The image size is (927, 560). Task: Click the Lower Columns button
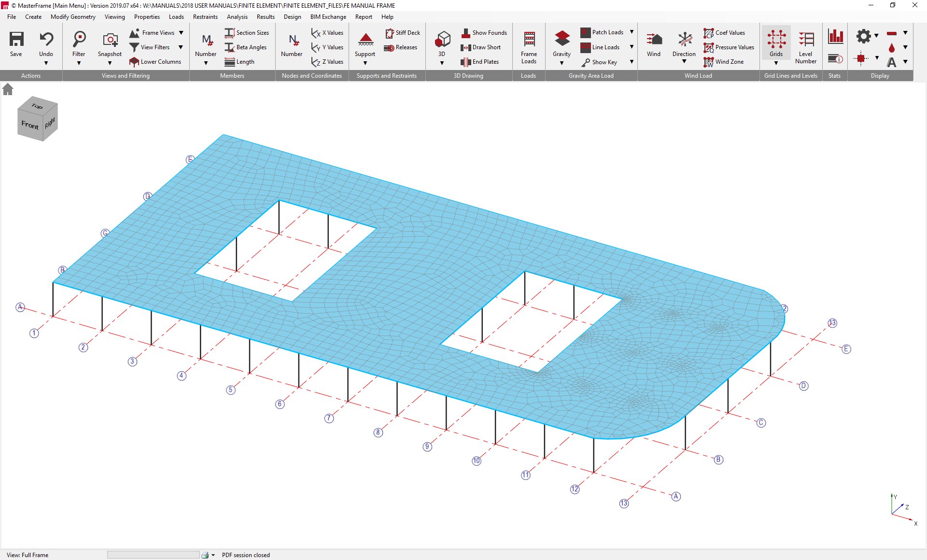(x=155, y=62)
